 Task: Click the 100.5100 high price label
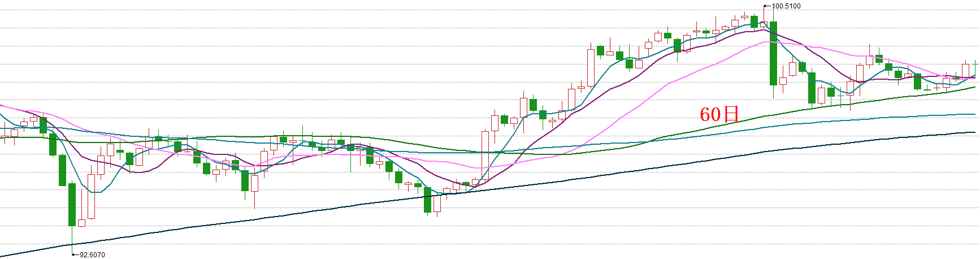pos(786,6)
